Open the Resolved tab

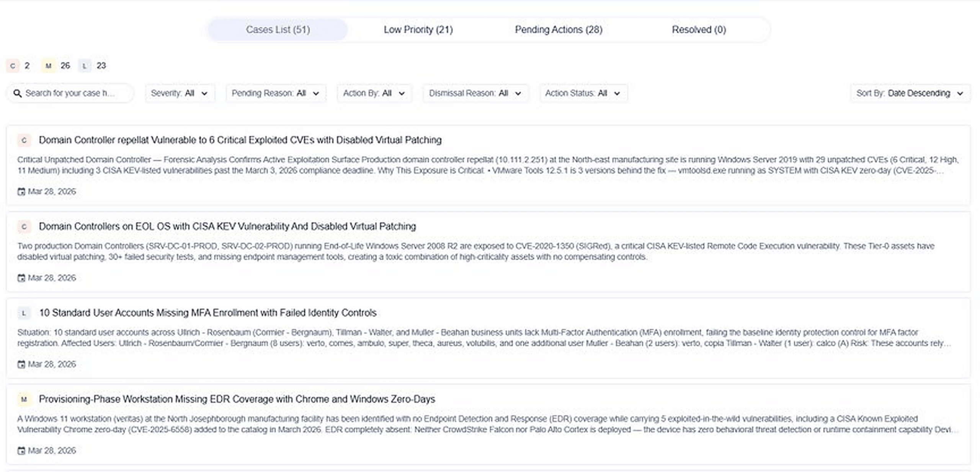[699, 30]
